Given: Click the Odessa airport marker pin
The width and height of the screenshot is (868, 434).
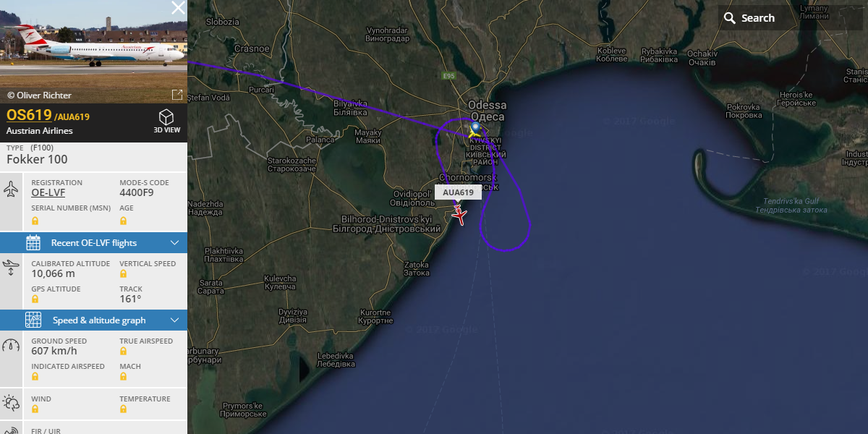Looking at the screenshot, I should point(475,128).
